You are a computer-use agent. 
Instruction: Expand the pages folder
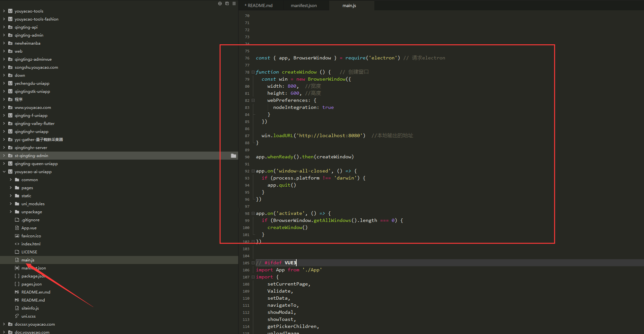coord(11,188)
